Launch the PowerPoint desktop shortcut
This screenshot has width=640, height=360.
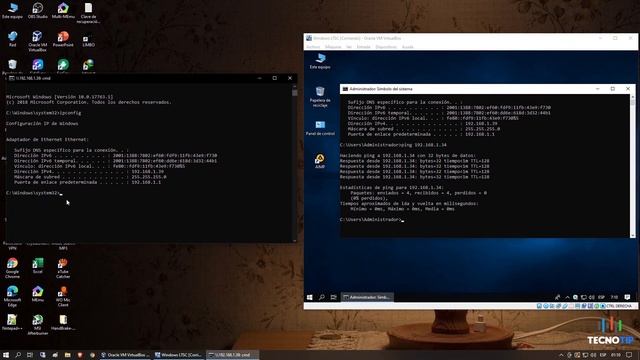coord(63,39)
